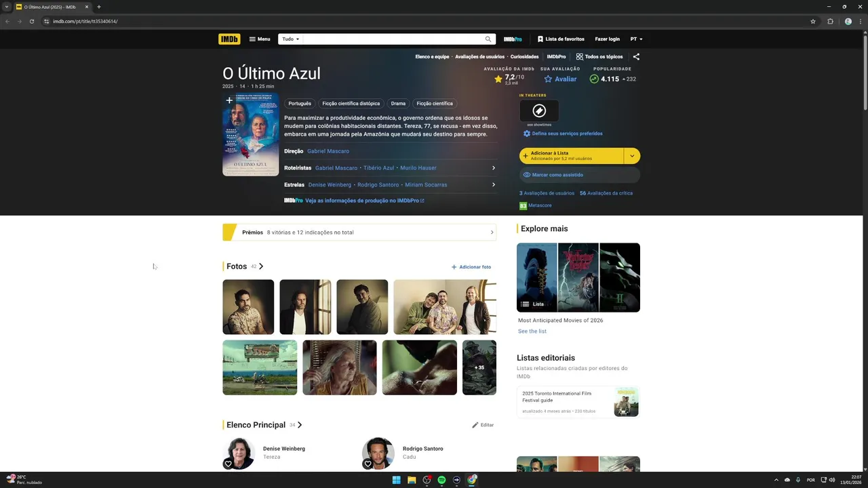Viewport: 868px width, 488px height.
Task: Open Curiosidades link
Action: point(524,57)
